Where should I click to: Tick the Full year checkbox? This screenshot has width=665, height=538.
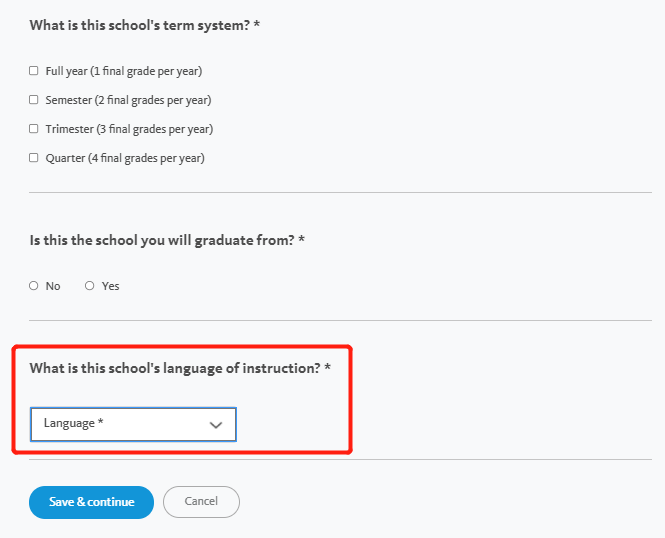click(x=34, y=70)
